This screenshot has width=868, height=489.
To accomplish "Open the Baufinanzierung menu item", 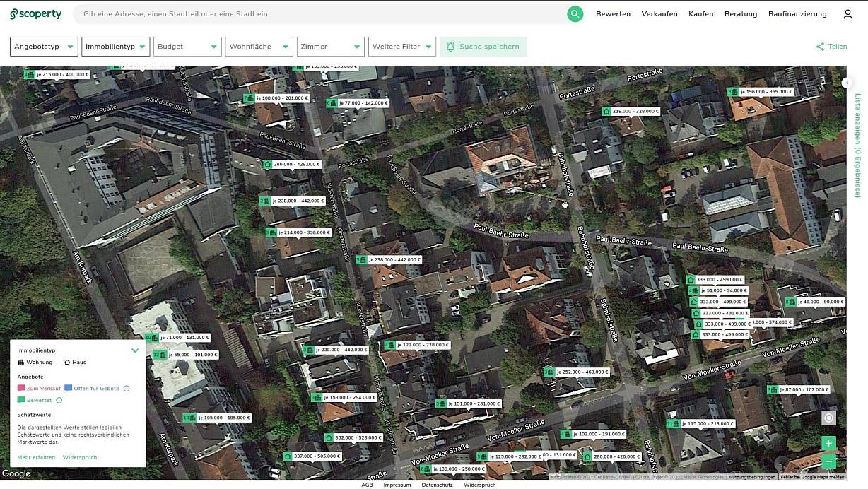I will pos(797,14).
